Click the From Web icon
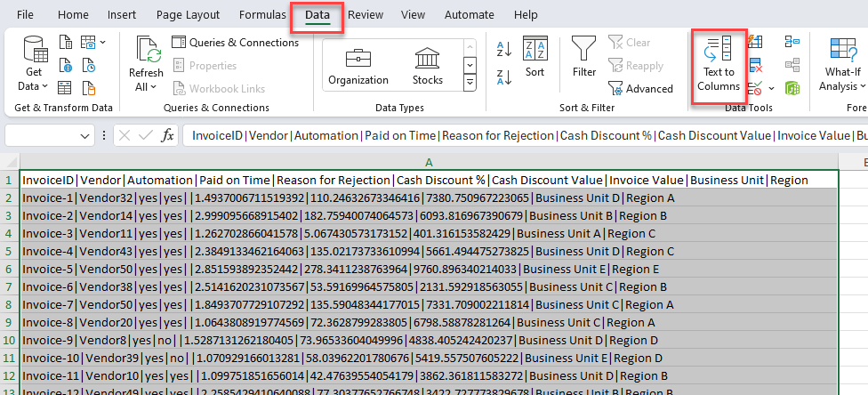This screenshot has height=395, width=868. click(66, 65)
